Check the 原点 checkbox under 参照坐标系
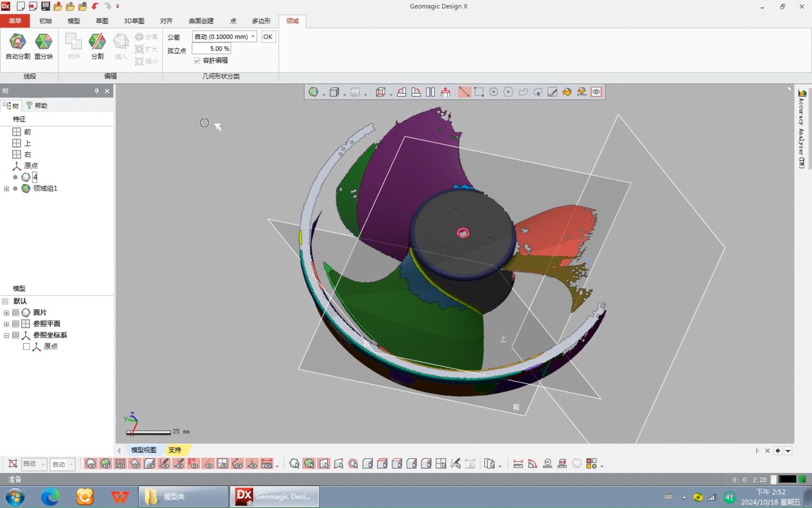Viewport: 812px width, 508px height. [x=27, y=346]
